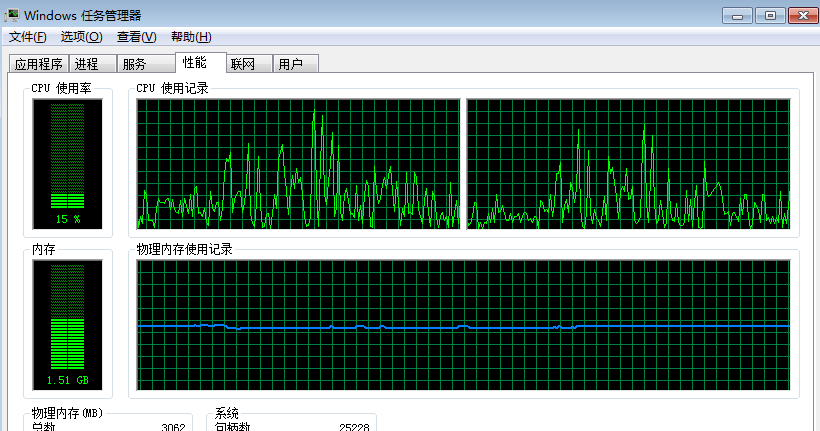Viewport: 820px width, 431px height.
Task: Click the memory meter showing 1.51 GB
Action: pyautogui.click(x=67, y=325)
